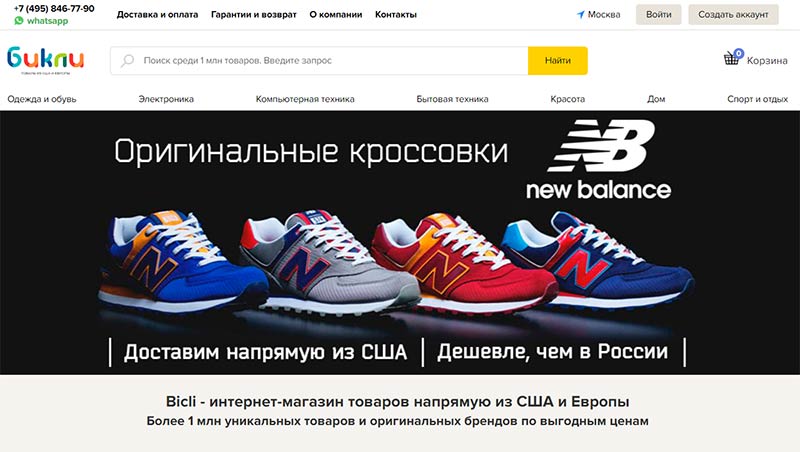The image size is (800, 452).
Task: Click the New Balance logo on banner
Action: 599,159
